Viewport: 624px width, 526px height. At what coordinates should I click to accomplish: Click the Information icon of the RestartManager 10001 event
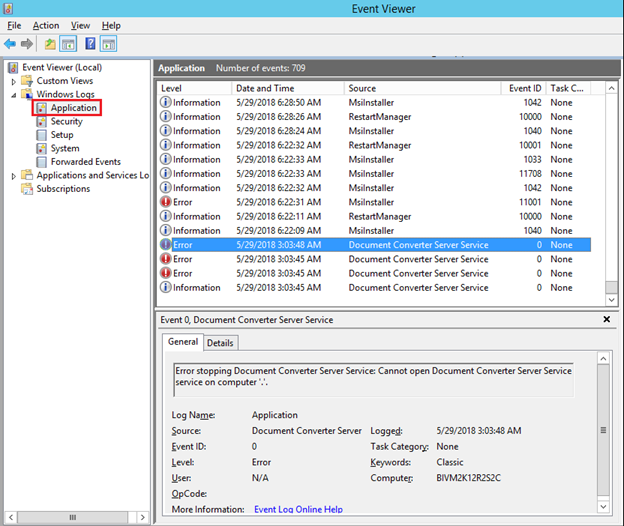point(166,145)
